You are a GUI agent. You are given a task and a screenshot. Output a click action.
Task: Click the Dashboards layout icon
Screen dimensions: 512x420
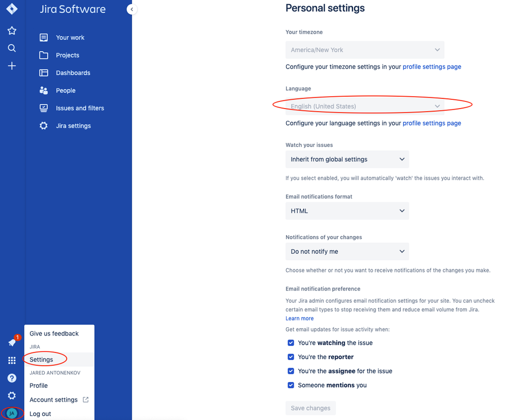click(x=44, y=73)
